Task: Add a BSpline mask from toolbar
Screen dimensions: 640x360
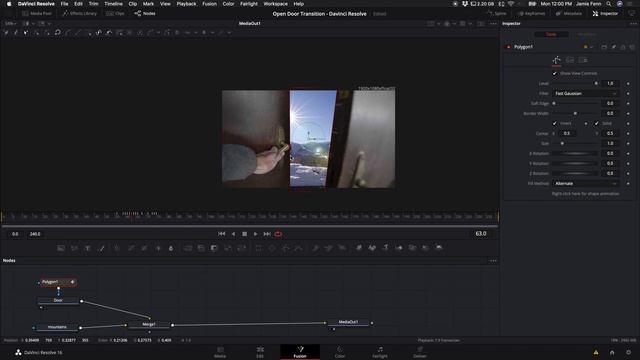Action: click(299, 248)
